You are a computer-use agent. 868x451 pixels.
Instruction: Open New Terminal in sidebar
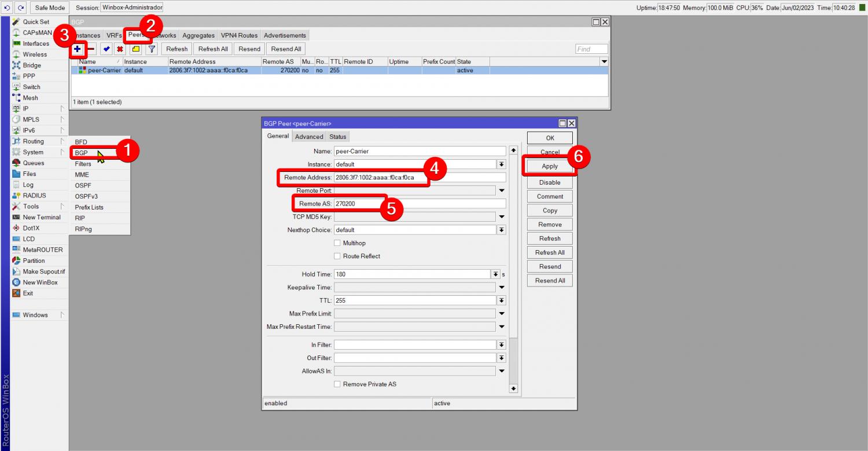(41, 217)
